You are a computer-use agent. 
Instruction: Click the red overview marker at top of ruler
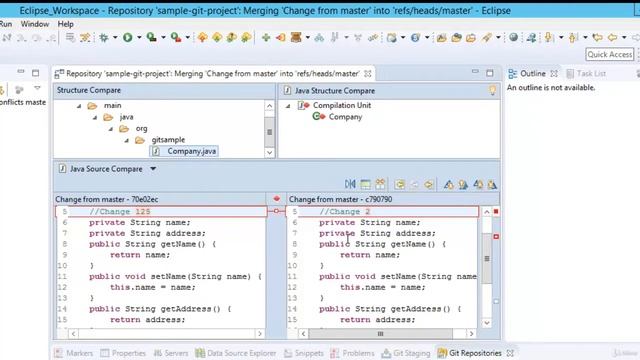496,211
